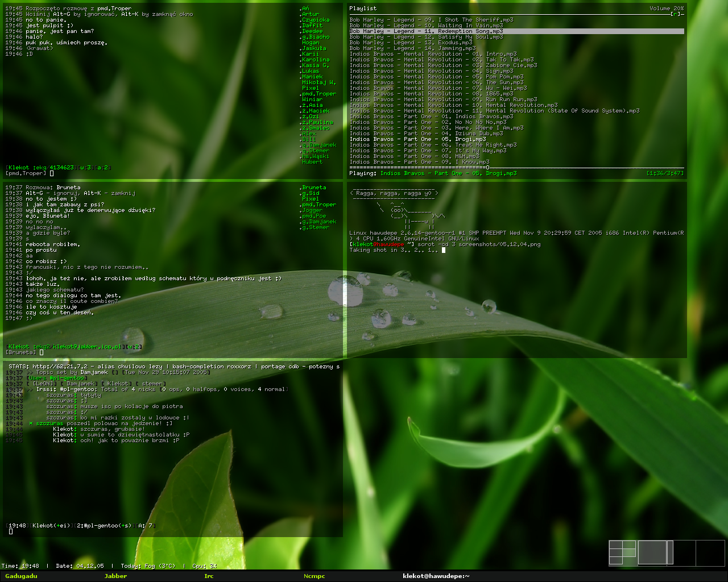Select I Shot The Sheriff.mp3 in playlist
The width and height of the screenshot is (728, 582).
click(x=431, y=20)
